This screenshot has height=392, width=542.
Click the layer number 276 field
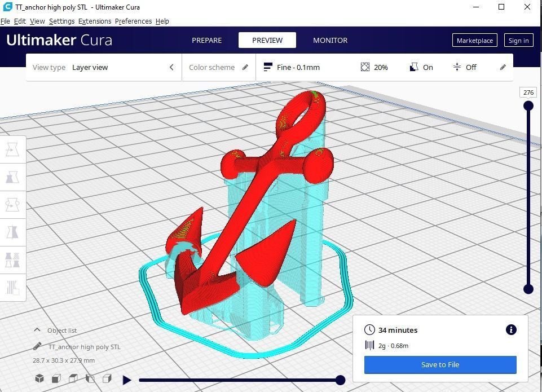(x=528, y=93)
